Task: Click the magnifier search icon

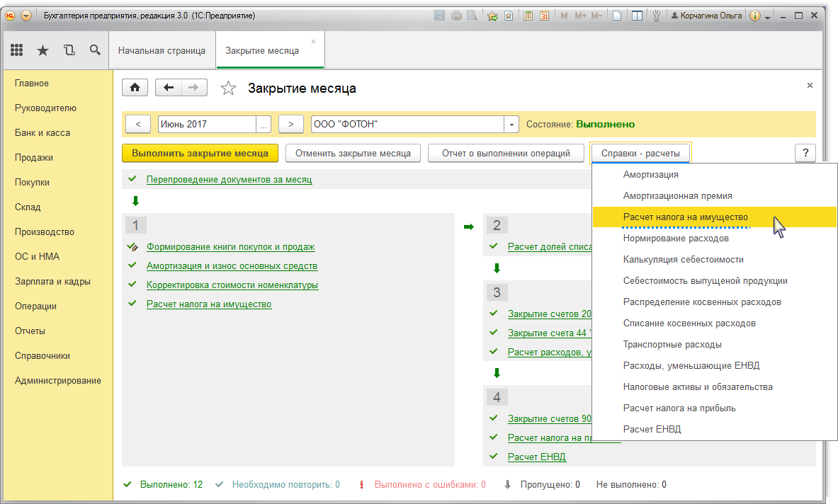Action: 95,50
